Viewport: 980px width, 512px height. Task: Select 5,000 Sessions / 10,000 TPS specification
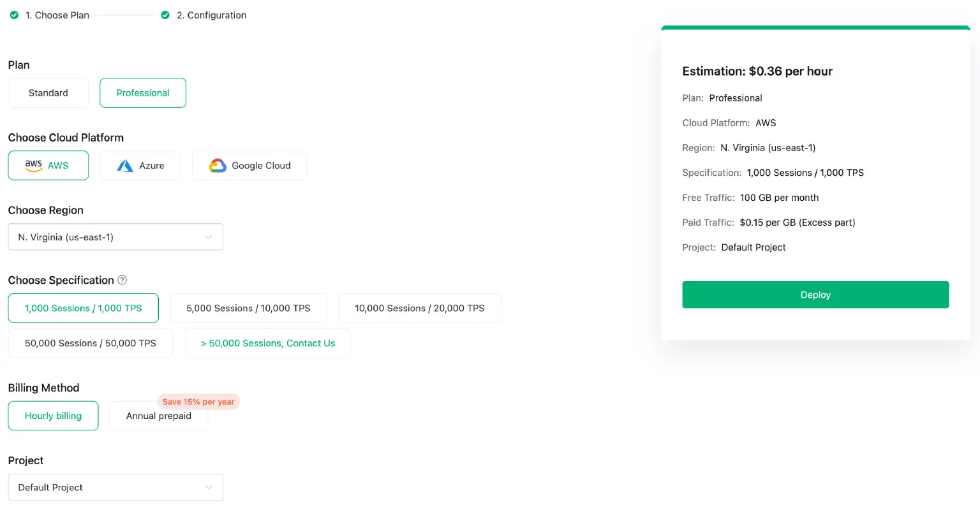pos(248,308)
